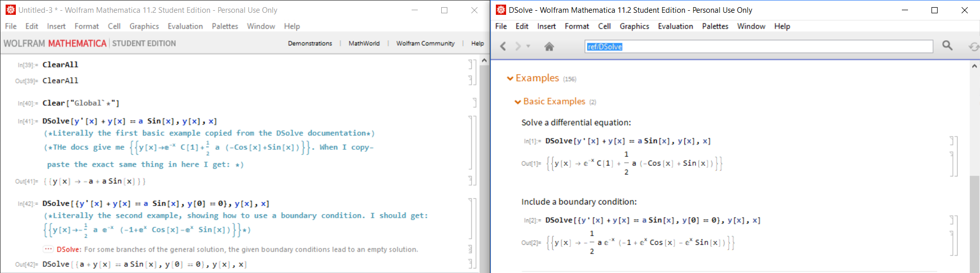Open Format menu in Untitled-3 window
This screenshot has height=273, width=980.
point(87,26)
